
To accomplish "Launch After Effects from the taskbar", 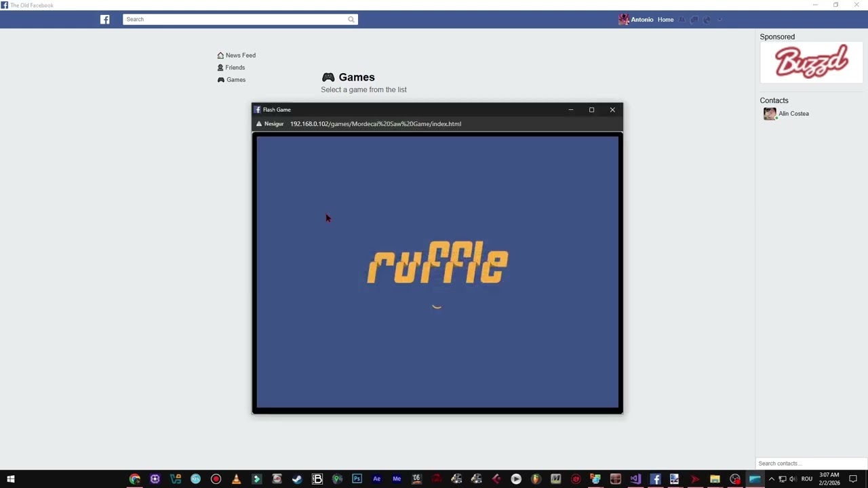I will [x=377, y=479].
